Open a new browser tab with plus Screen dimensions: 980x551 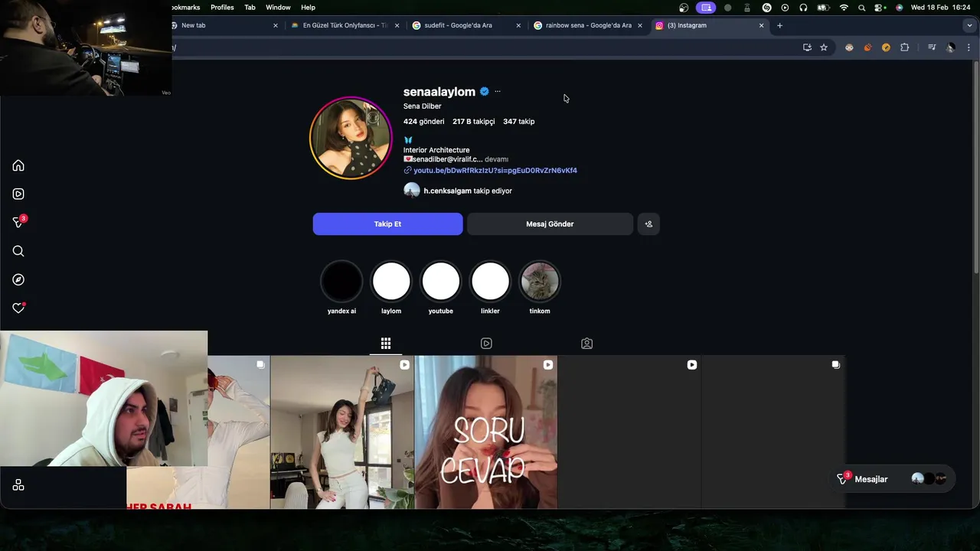point(779,25)
